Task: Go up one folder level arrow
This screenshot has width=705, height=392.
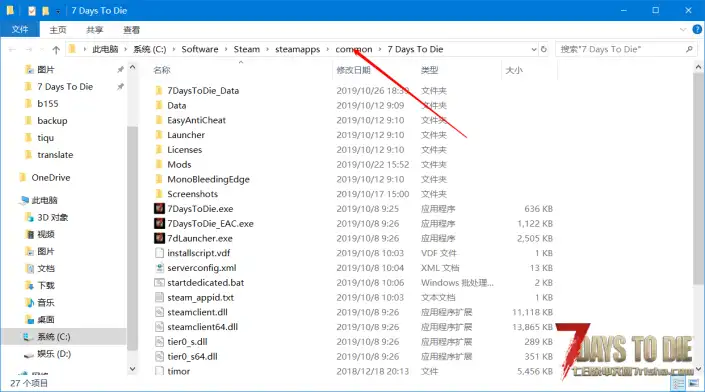Action: click(x=56, y=49)
